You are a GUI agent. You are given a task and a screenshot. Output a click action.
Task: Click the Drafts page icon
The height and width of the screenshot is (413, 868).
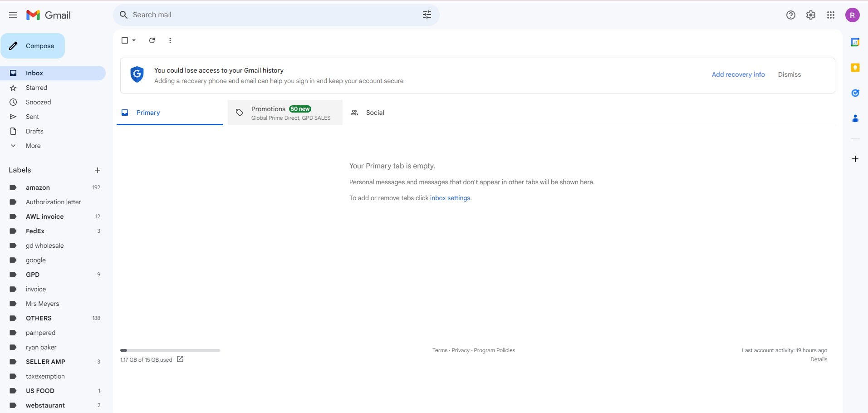(13, 131)
